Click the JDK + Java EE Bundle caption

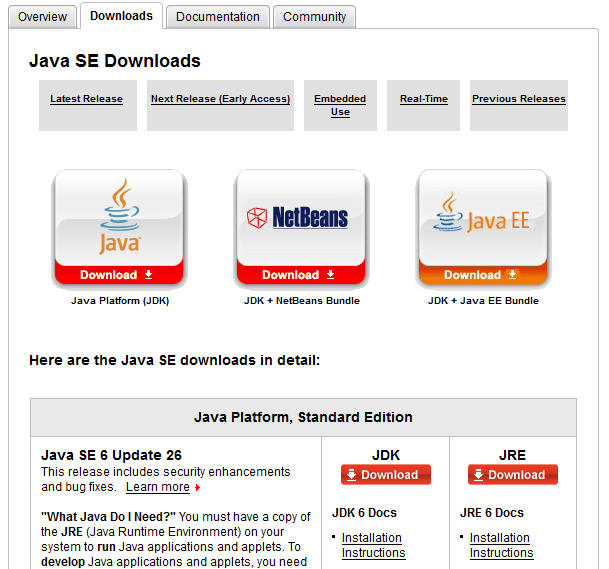point(483,301)
